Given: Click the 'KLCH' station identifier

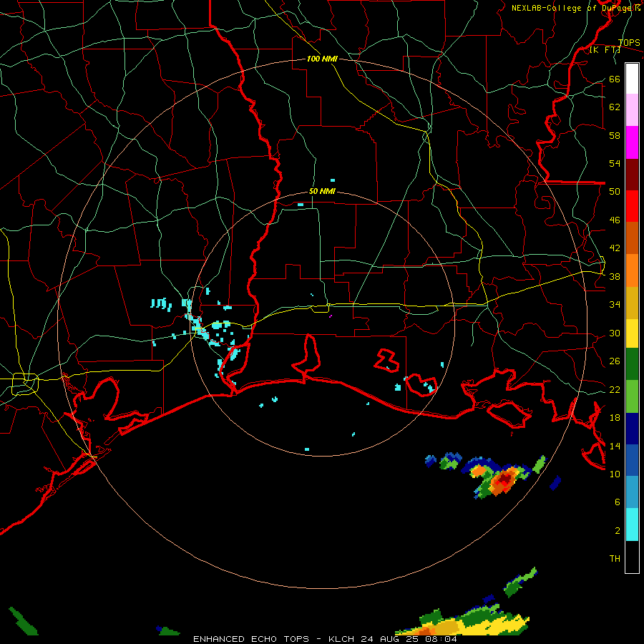Looking at the screenshot, I should coord(341,639).
